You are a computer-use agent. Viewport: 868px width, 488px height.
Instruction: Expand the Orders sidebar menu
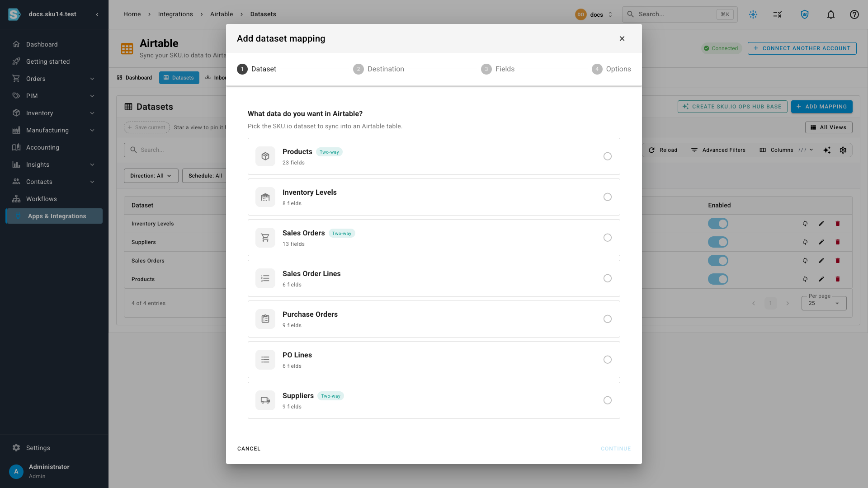tap(92, 79)
